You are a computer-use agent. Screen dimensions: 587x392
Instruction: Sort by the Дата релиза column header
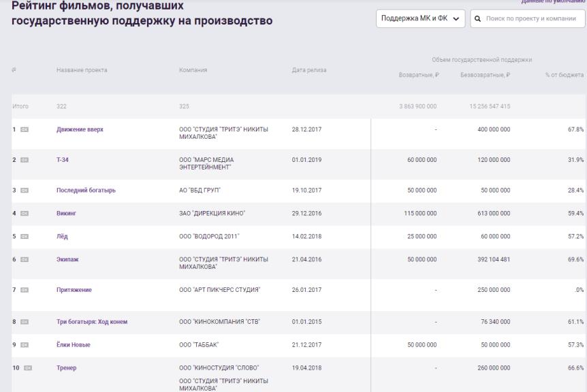pos(309,70)
